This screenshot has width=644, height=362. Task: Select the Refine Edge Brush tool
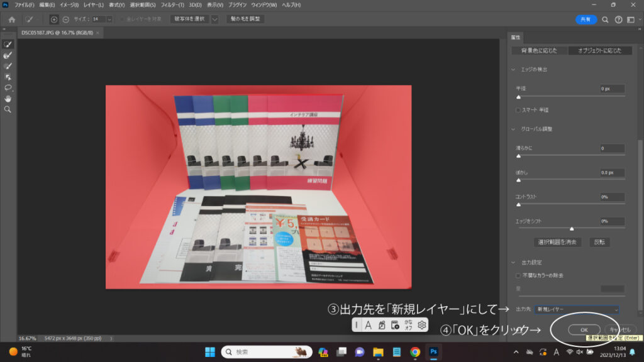pyautogui.click(x=8, y=55)
